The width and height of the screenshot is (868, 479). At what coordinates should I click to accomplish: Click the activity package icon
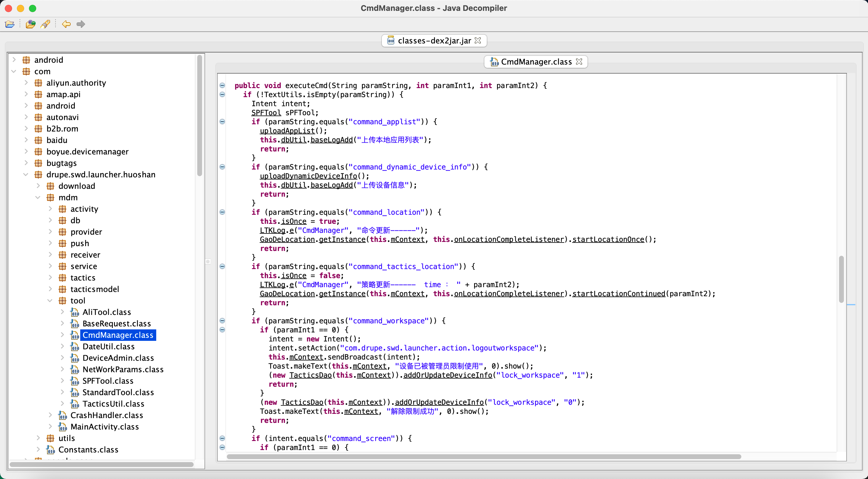pyautogui.click(x=63, y=209)
